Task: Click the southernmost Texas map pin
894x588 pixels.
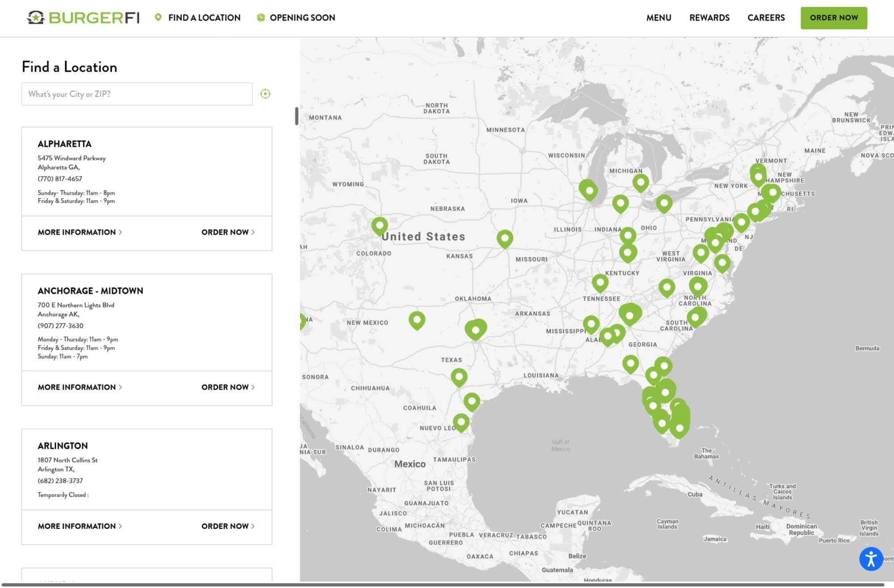Action: (461, 422)
